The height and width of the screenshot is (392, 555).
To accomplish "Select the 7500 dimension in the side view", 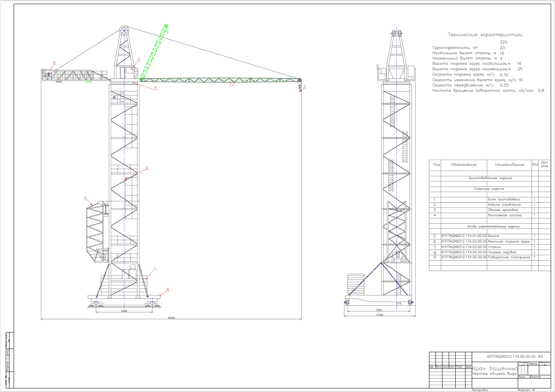I will 379,310.
